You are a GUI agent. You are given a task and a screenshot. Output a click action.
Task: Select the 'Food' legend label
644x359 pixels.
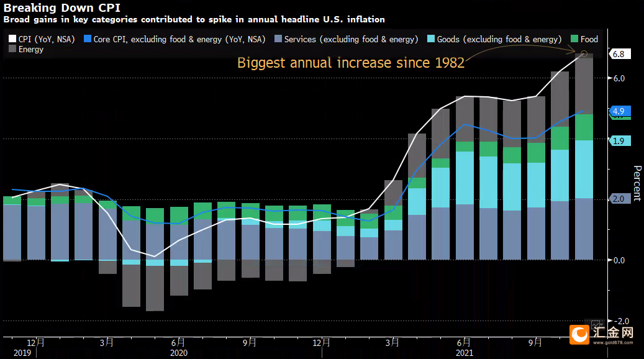tap(589, 39)
